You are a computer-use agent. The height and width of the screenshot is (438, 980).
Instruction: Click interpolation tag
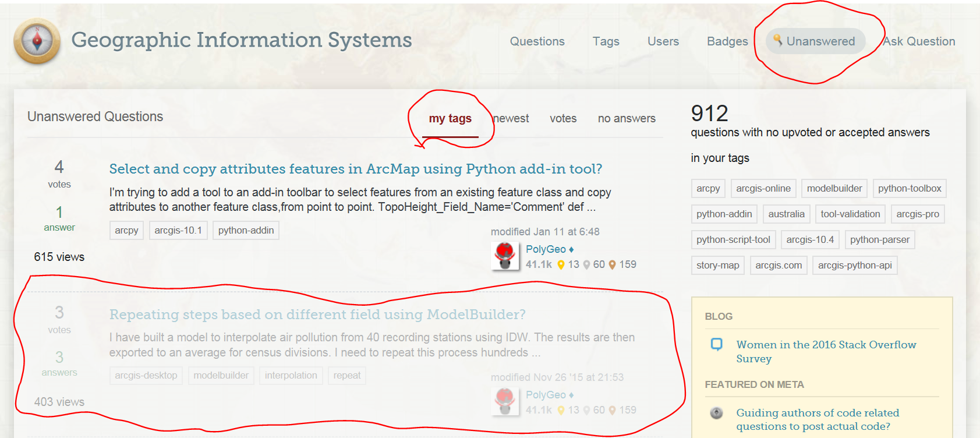291,376
